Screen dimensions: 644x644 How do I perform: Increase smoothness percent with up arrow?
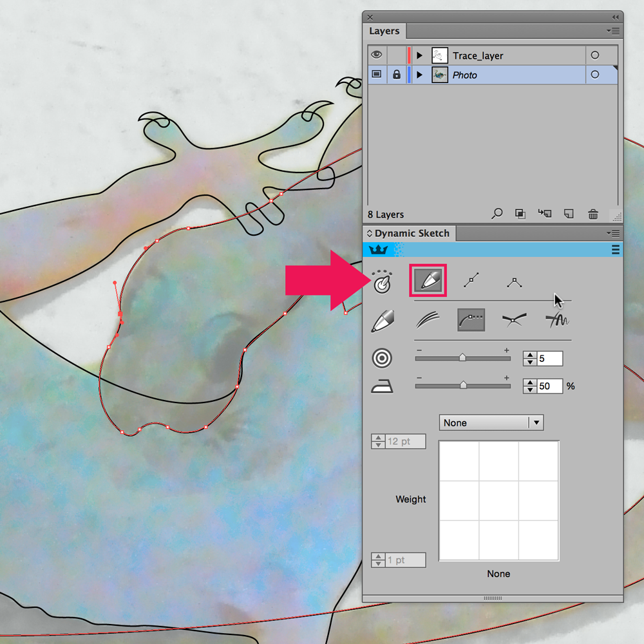pyautogui.click(x=530, y=383)
